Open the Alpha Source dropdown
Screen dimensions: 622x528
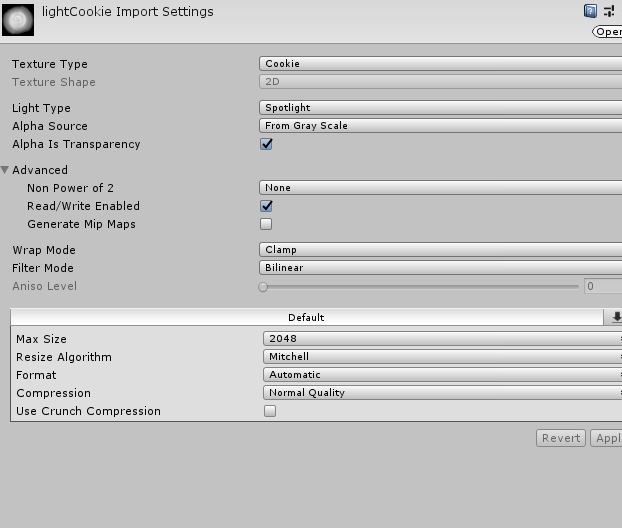coord(440,126)
